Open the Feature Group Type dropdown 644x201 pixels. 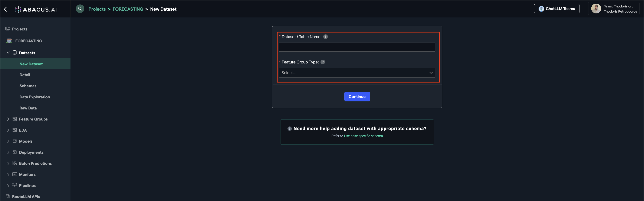click(x=357, y=73)
